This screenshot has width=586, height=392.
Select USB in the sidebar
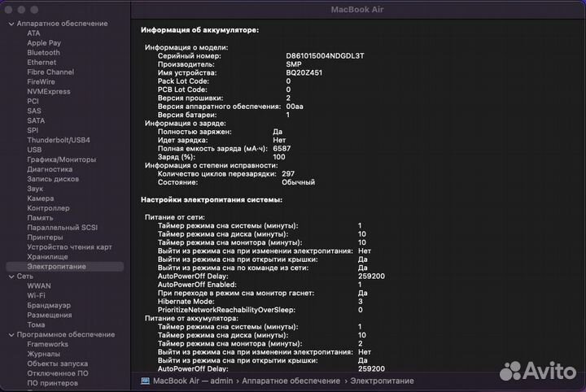[x=34, y=150]
